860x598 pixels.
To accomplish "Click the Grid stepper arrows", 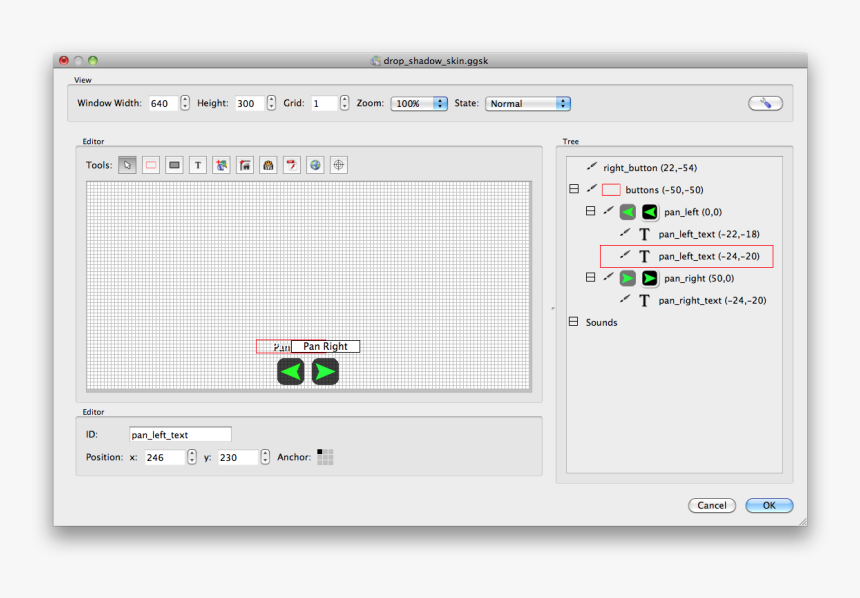I will click(344, 103).
